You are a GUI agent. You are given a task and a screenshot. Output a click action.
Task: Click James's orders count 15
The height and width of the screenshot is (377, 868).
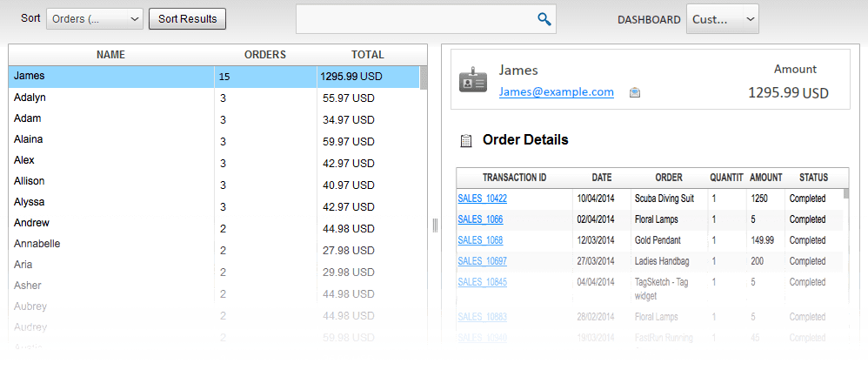coord(224,77)
